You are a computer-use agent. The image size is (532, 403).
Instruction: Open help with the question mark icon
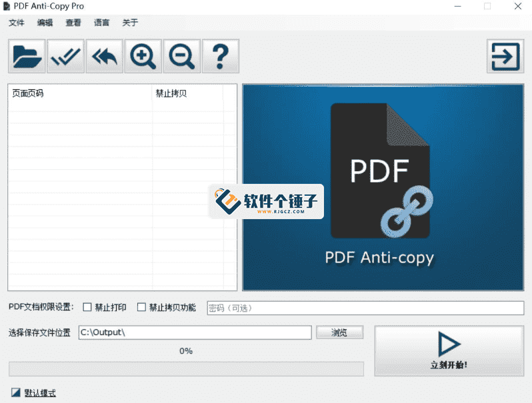[221, 56]
